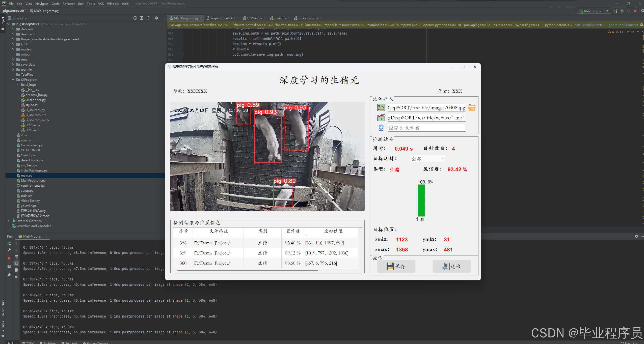Pin the Run tab
Image resolution: width=644 pixels, height=344 pixels.
(9, 275)
